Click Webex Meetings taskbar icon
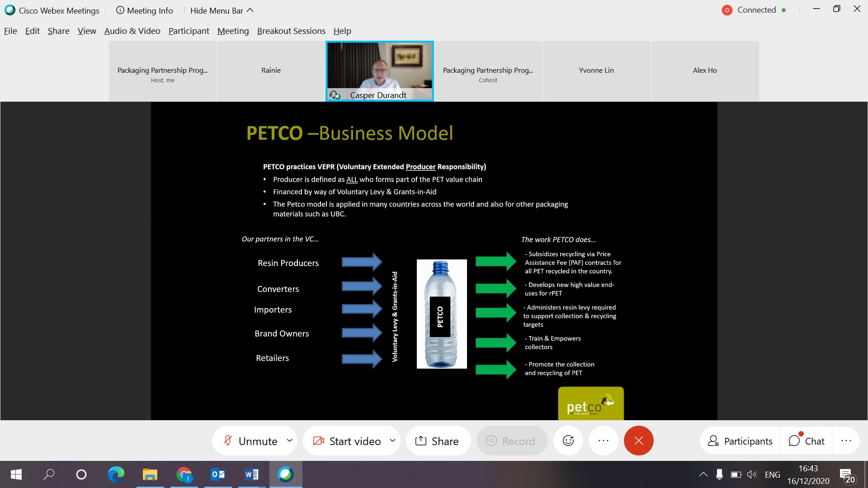 coord(286,474)
